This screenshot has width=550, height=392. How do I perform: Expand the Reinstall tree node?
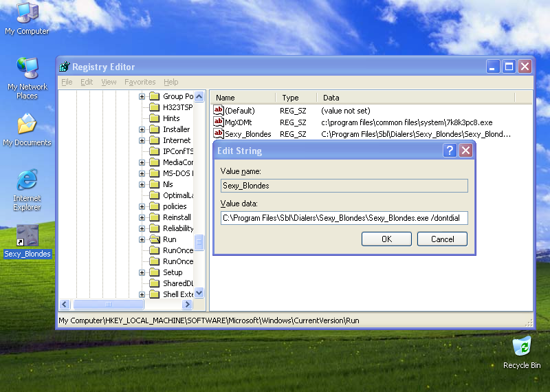[x=142, y=217]
